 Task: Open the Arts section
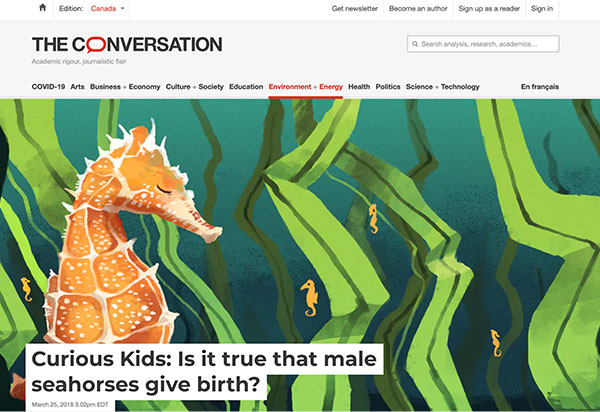click(77, 87)
